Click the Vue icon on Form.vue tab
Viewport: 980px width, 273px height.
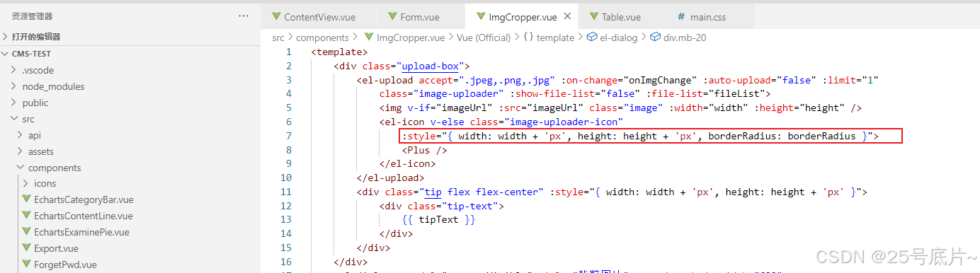(392, 17)
